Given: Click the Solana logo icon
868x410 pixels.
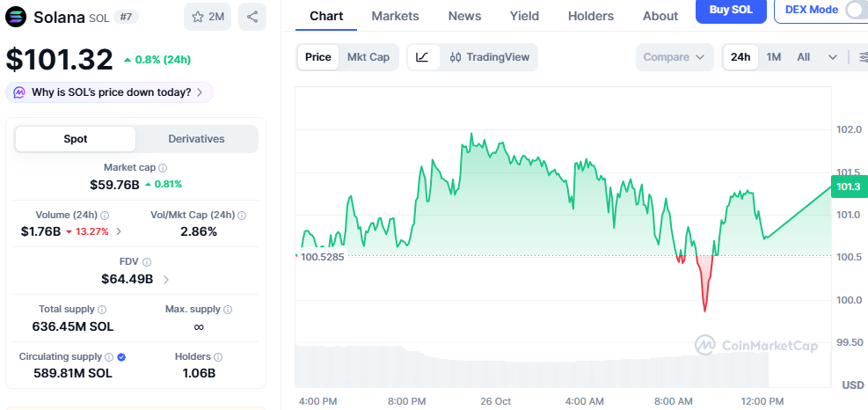Looking at the screenshot, I should click(x=16, y=17).
